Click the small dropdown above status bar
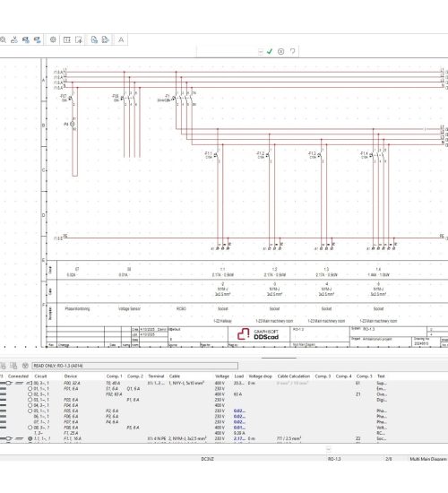This screenshot has height=493, width=448. tap(328, 449)
